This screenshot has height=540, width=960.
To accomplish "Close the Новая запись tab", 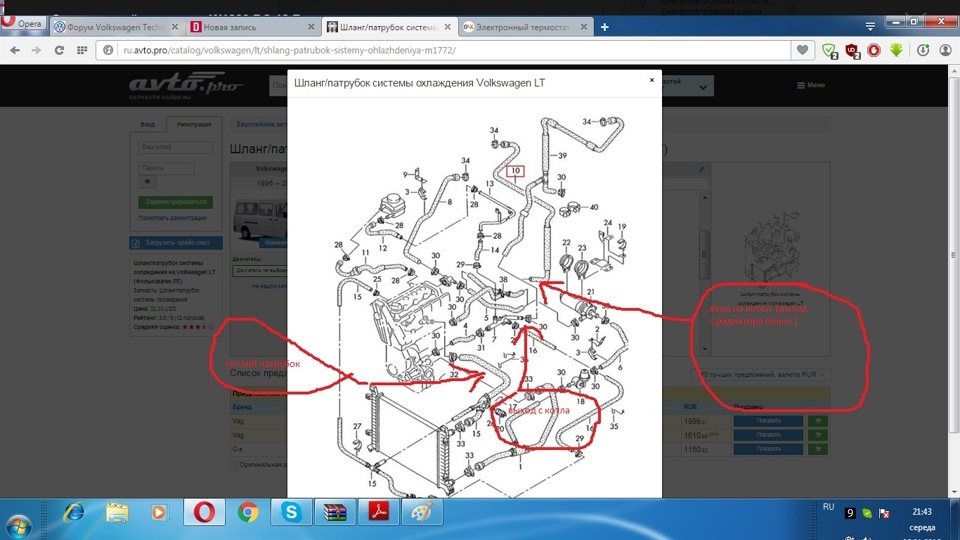I will [x=311, y=27].
